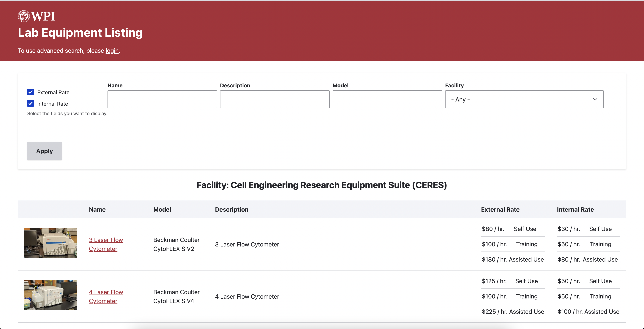The height and width of the screenshot is (329, 644).
Task: Follow the login link
Action: pyautogui.click(x=112, y=51)
